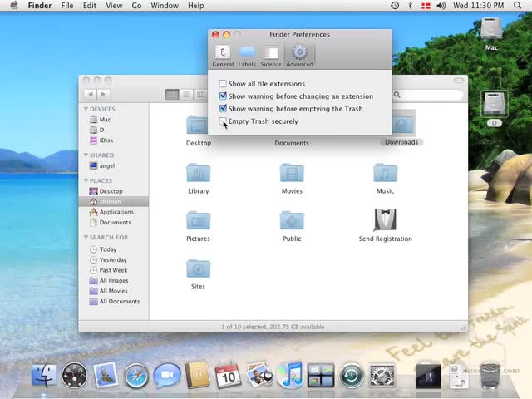The height and width of the screenshot is (399, 532).
Task: Select the Public folder icon
Action: (x=292, y=220)
